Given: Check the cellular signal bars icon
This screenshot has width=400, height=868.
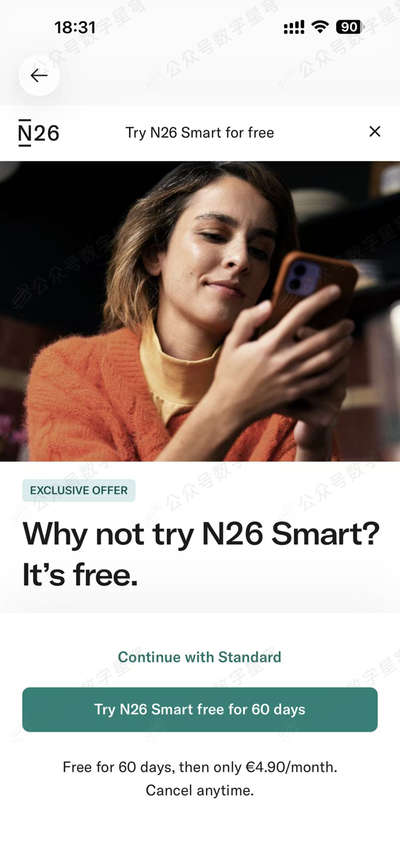Looking at the screenshot, I should [x=294, y=27].
